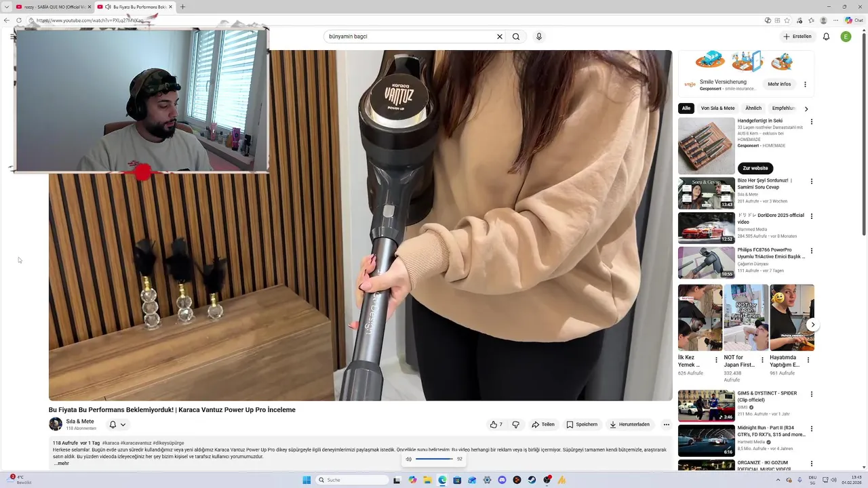This screenshot has width=868, height=488.
Task: Dislike the video with thumbs down
Action: pyautogui.click(x=515, y=424)
